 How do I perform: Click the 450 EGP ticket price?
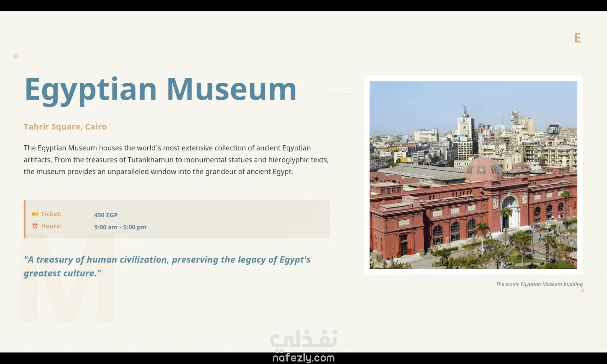click(106, 215)
